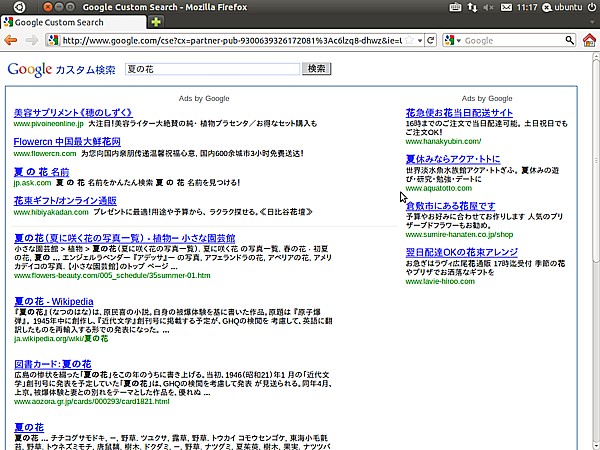This screenshot has width=600, height=450.
Task: Select the Google Custom Search tab
Action: (x=73, y=22)
